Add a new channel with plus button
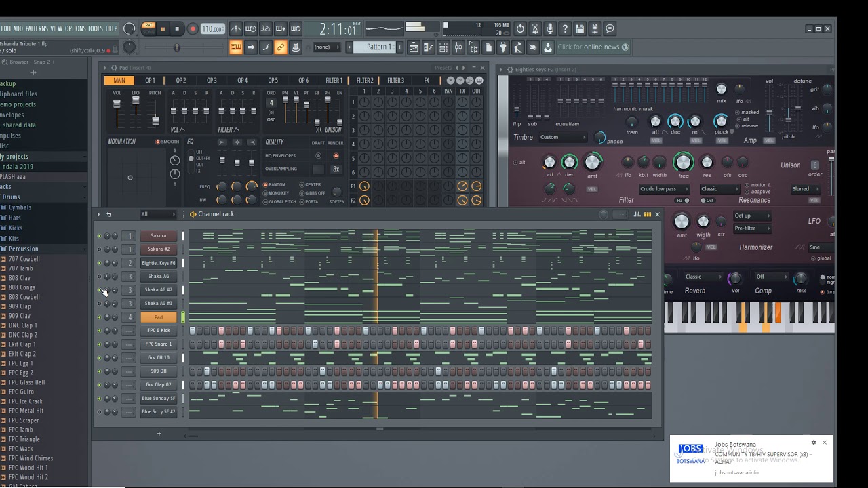Viewport: 868px width, 488px height. [x=159, y=434]
